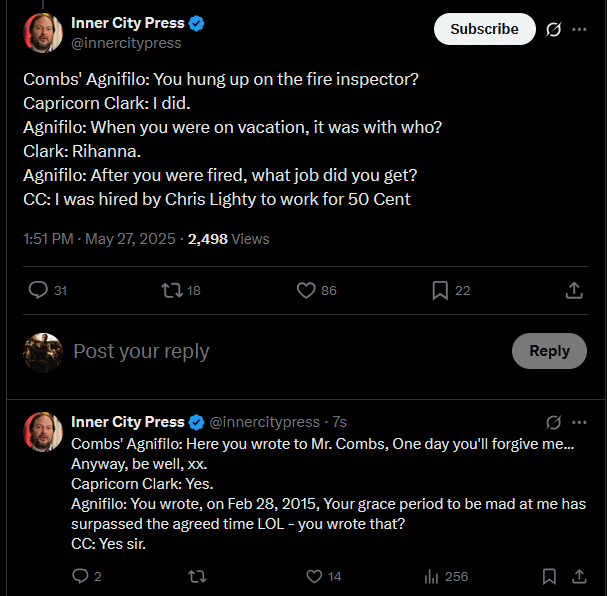View analytics showing 256 views

pyautogui.click(x=446, y=576)
